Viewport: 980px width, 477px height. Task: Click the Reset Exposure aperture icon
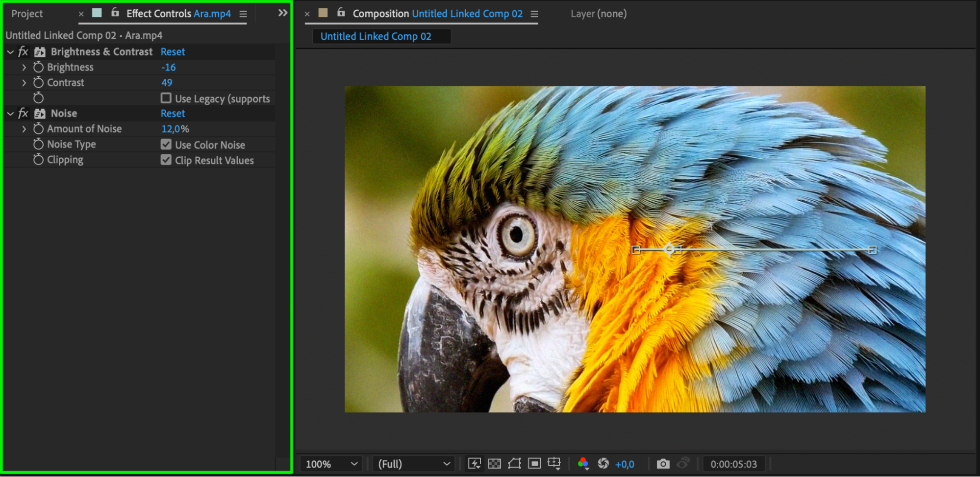pos(603,463)
